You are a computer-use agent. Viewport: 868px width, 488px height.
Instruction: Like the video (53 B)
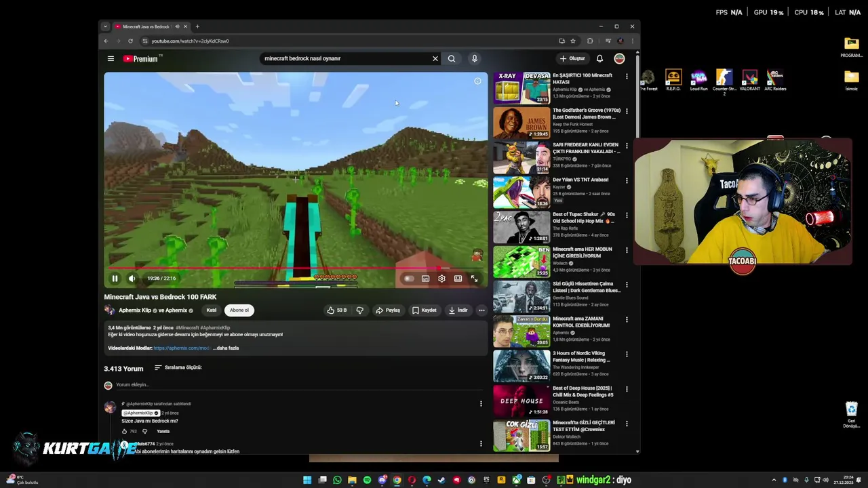pos(337,310)
